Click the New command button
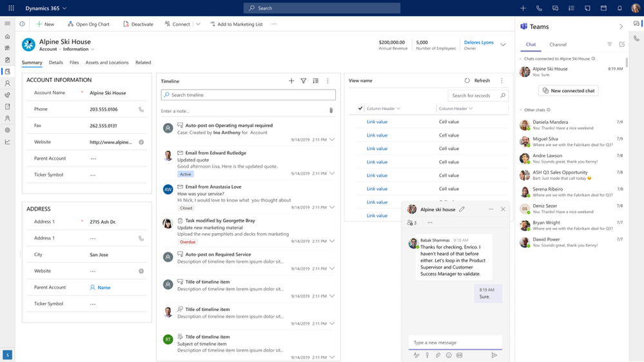 point(45,24)
